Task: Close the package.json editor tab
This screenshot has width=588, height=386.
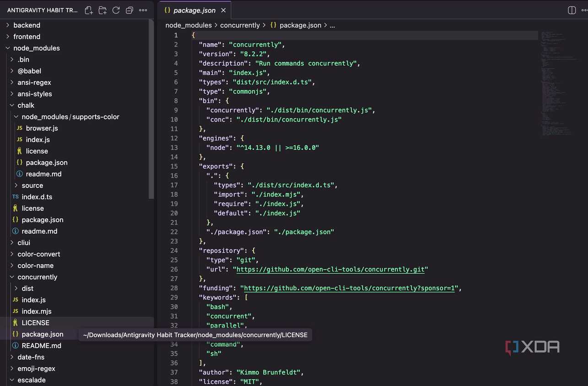Action: tap(223, 10)
